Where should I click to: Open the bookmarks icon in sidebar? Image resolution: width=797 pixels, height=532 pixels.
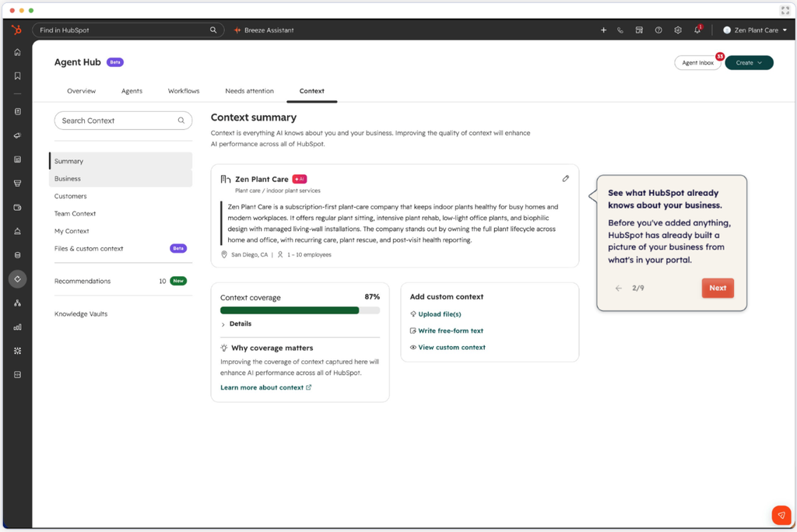(x=17, y=75)
